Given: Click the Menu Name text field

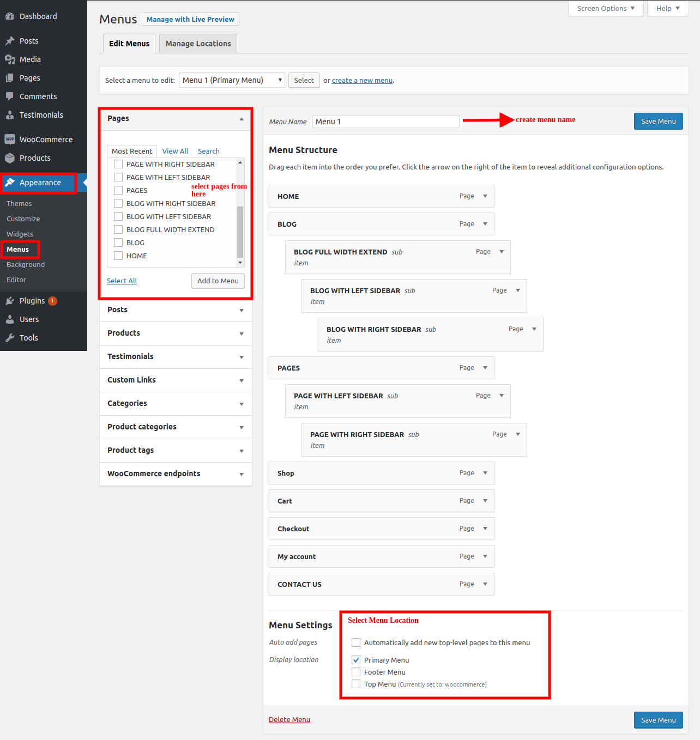Looking at the screenshot, I should pos(385,122).
